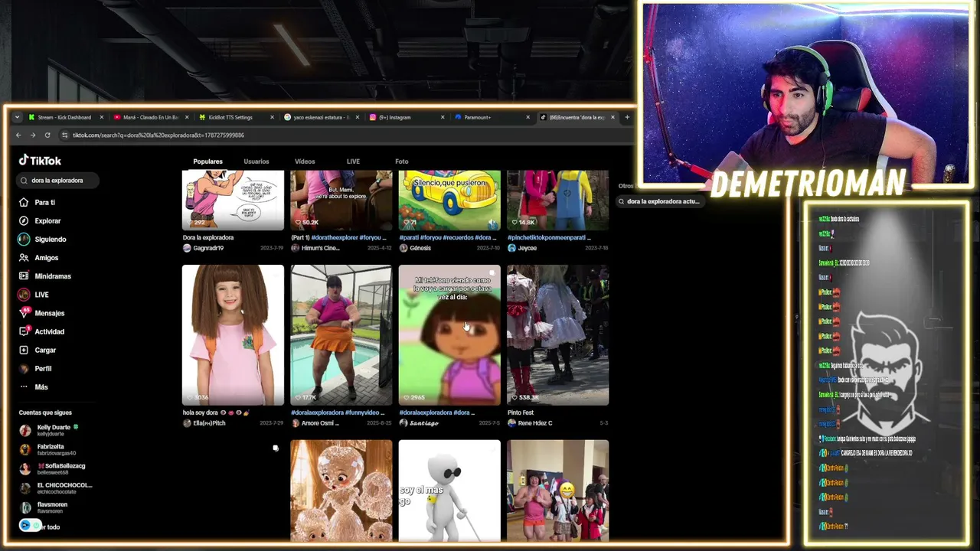Switch to the yaco eskenazi estatura tab
The width and height of the screenshot is (980, 551).
click(x=321, y=117)
